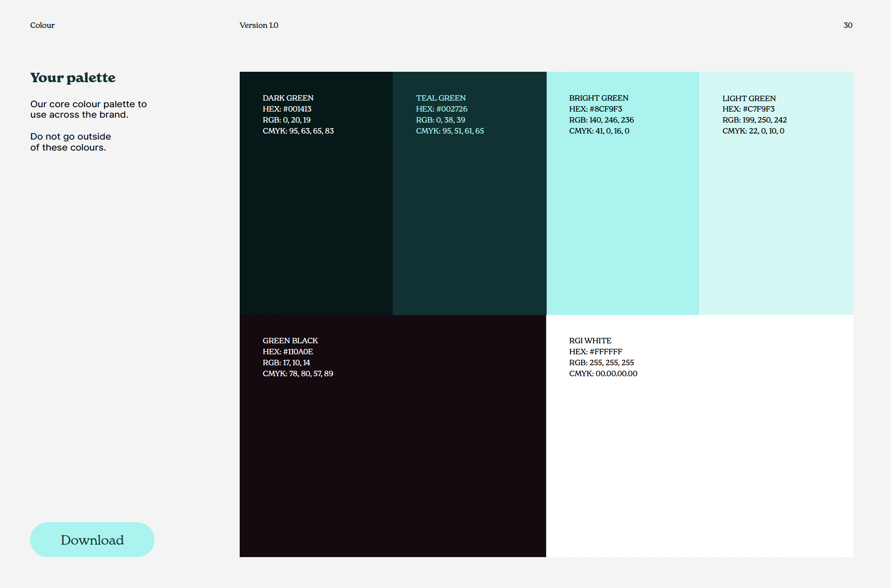Click the HEX #001413 value text
This screenshot has width=891, height=588.
coord(287,109)
